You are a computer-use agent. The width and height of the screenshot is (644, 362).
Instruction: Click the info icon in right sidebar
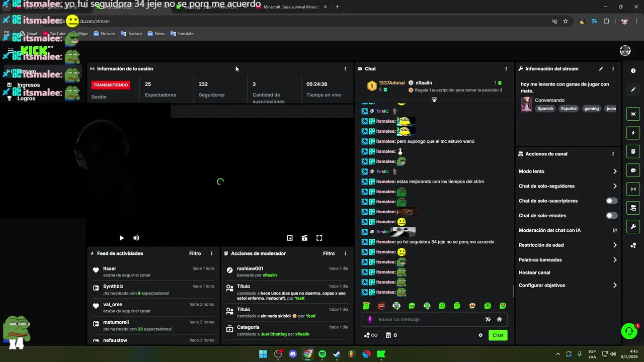click(633, 71)
